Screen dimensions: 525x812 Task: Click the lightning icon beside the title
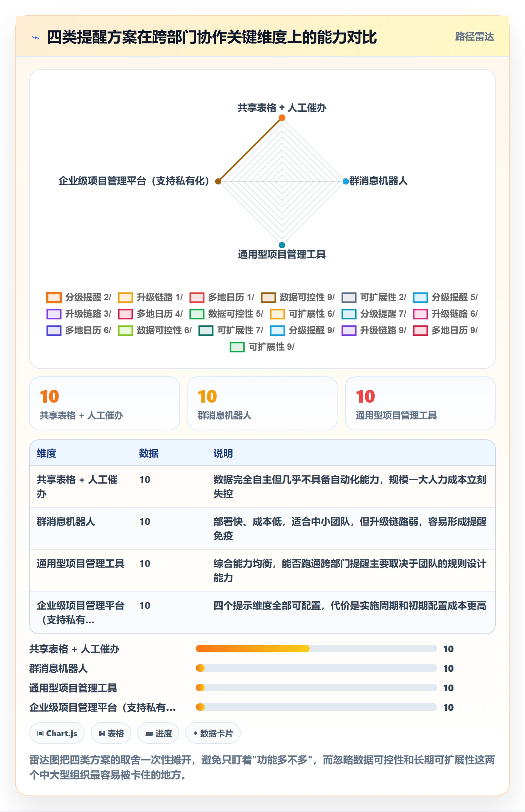tap(36, 37)
